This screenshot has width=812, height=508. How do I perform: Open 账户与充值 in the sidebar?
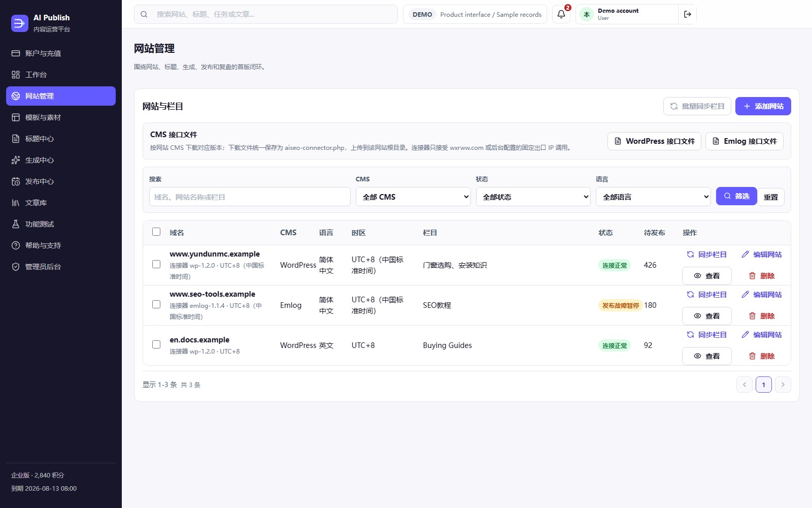[61, 53]
